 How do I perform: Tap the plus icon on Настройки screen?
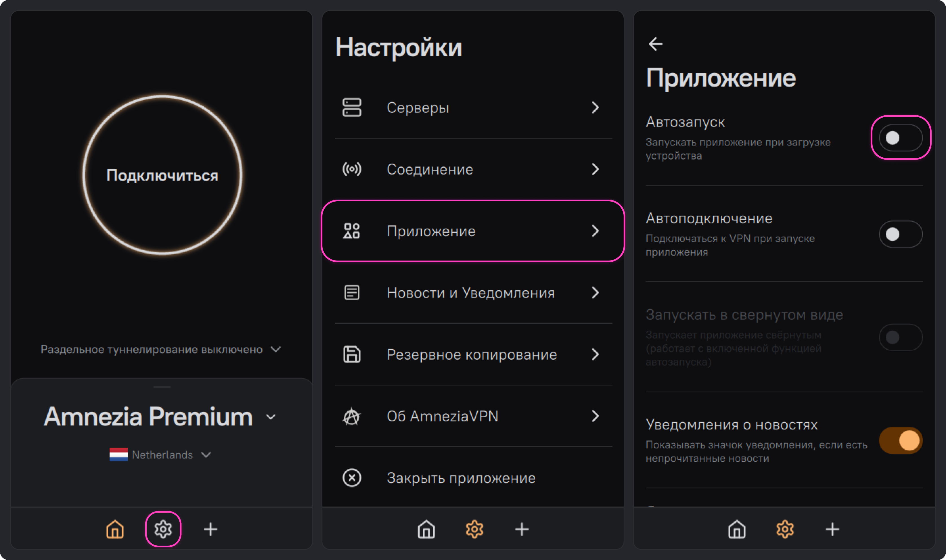pos(522,529)
